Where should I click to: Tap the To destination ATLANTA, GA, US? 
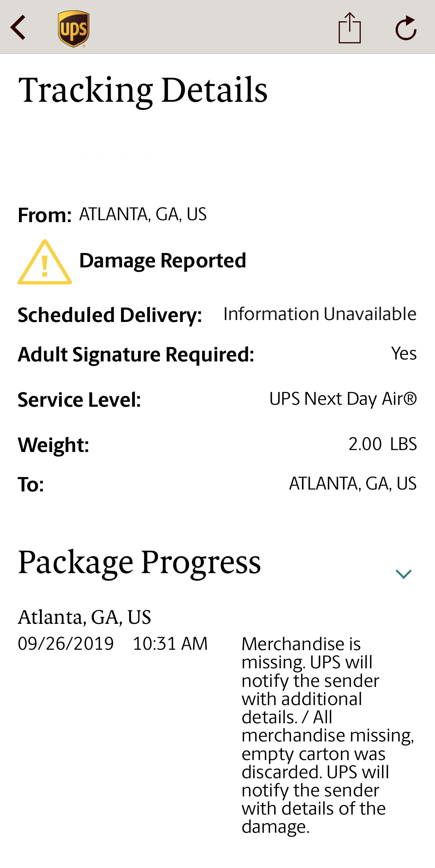click(x=352, y=484)
